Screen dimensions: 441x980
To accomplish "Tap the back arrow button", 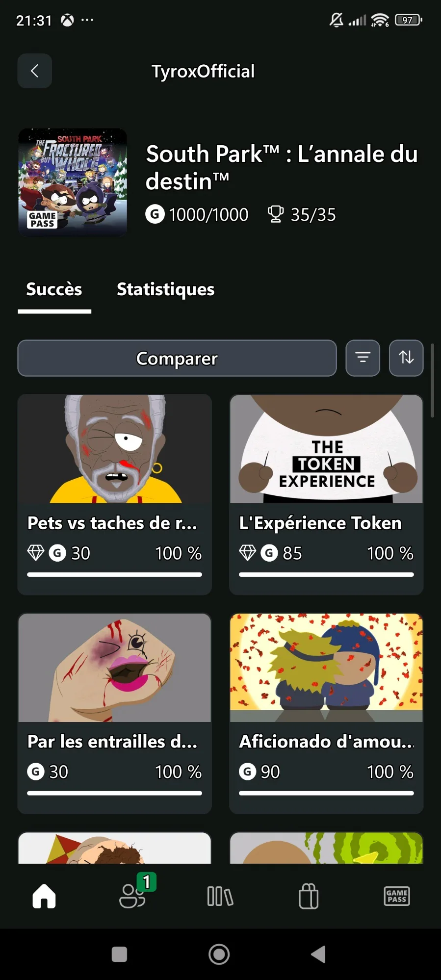I will [x=34, y=71].
